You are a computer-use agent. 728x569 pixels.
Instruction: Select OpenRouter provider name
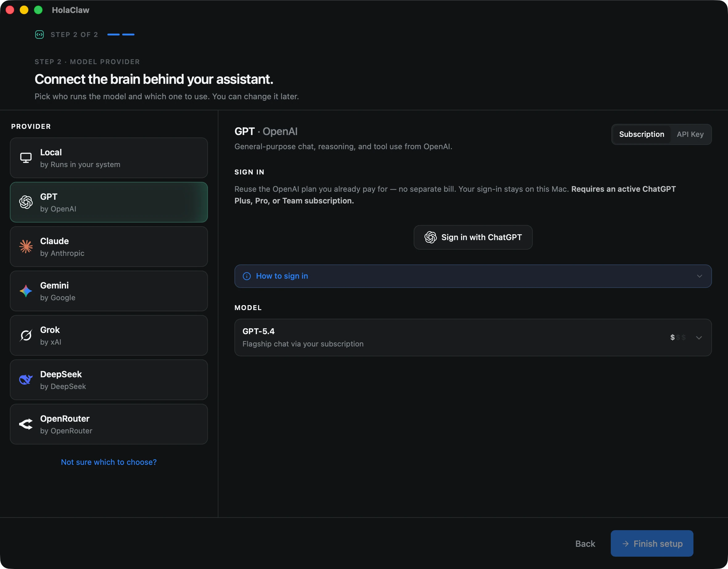(x=65, y=418)
